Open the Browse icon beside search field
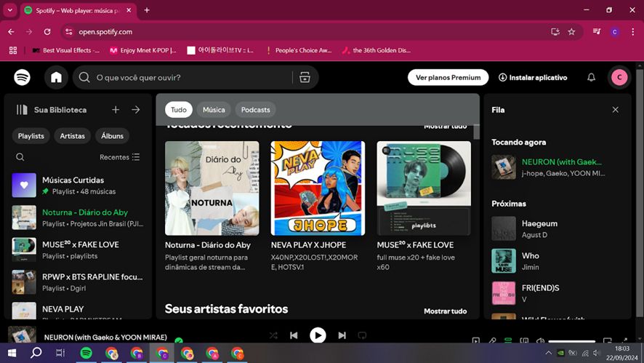Viewport: 644px width, 363px height. (x=305, y=77)
